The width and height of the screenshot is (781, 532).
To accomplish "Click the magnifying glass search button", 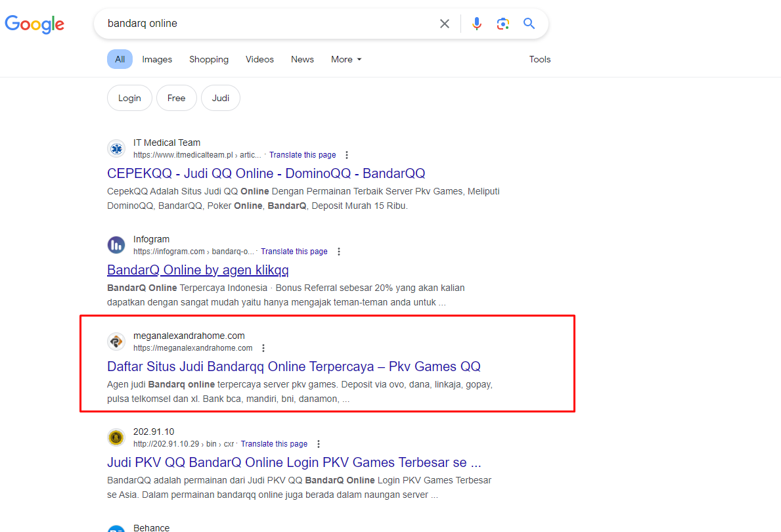I will (529, 24).
